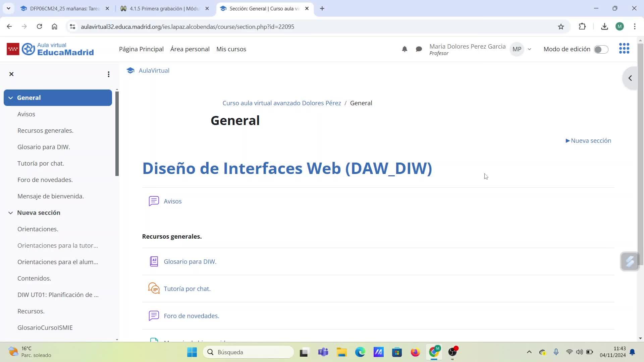Image resolution: width=644 pixels, height=362 pixels.
Task: Go to Mis cursos menu
Action: [231, 49]
